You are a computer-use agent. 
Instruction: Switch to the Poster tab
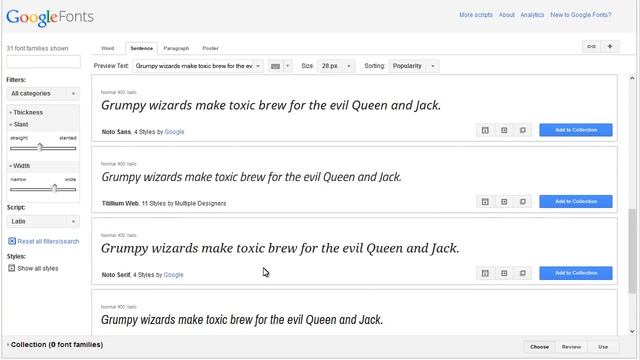pyautogui.click(x=210, y=48)
